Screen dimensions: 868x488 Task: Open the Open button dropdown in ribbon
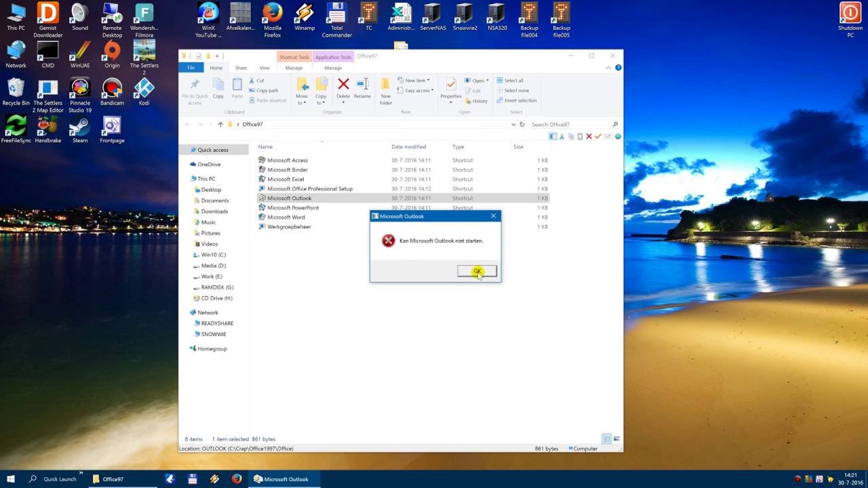477,81
